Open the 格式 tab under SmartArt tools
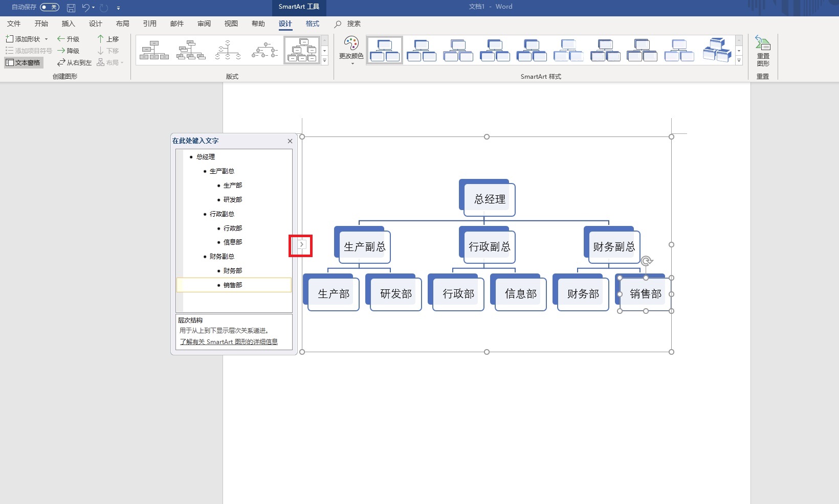This screenshot has width=839, height=504. click(312, 24)
